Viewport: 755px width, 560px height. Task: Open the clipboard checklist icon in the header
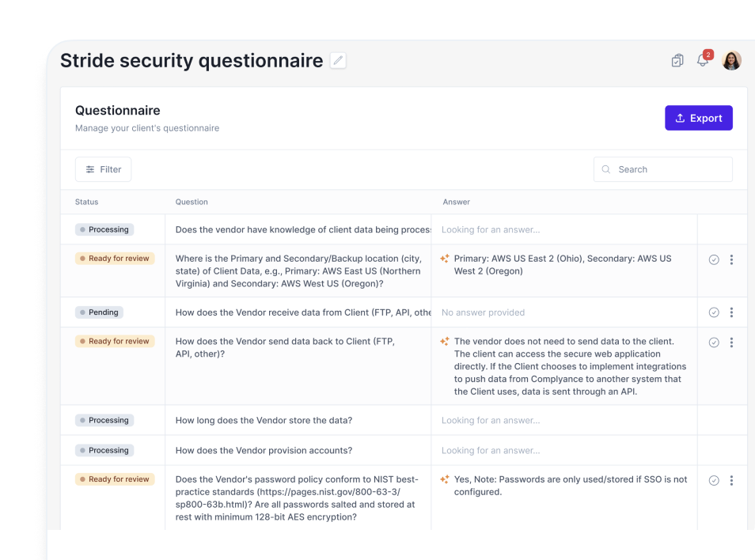(677, 61)
